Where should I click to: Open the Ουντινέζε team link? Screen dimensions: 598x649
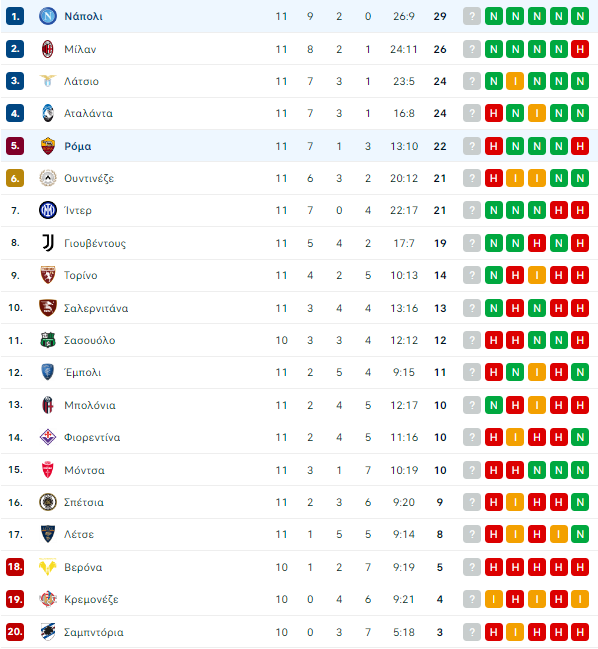[89, 178]
